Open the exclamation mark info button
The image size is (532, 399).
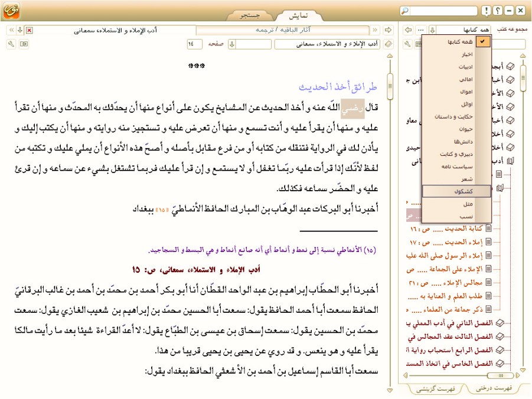486,11
